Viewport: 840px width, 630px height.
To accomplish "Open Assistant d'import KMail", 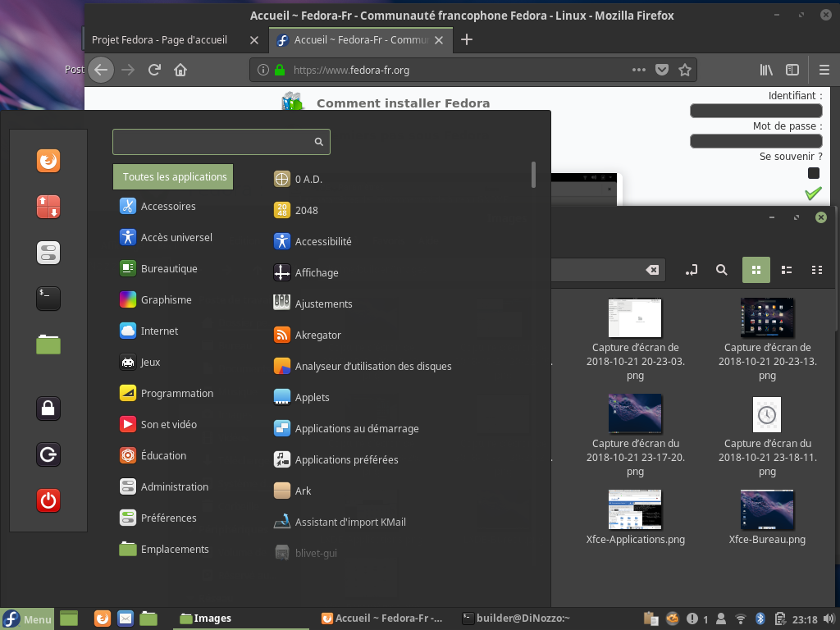I will 340,522.
